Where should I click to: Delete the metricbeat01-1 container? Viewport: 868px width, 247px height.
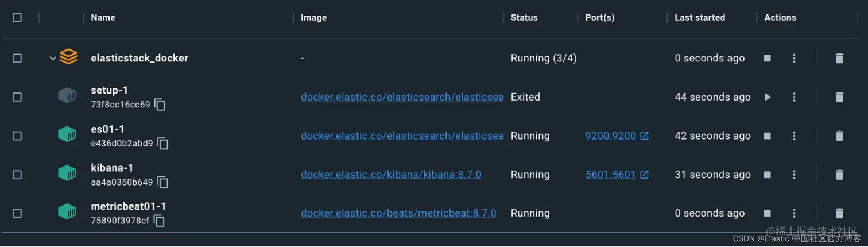coord(839,213)
